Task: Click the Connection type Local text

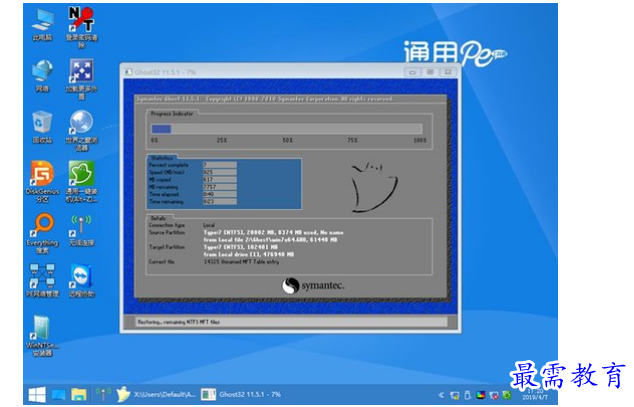Action: [209, 225]
